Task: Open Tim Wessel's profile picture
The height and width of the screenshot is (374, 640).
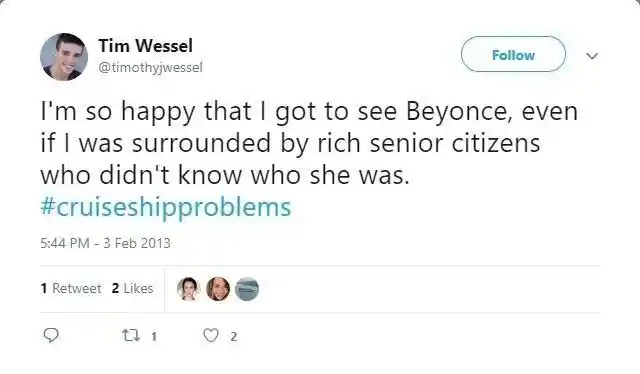Action: pos(64,57)
